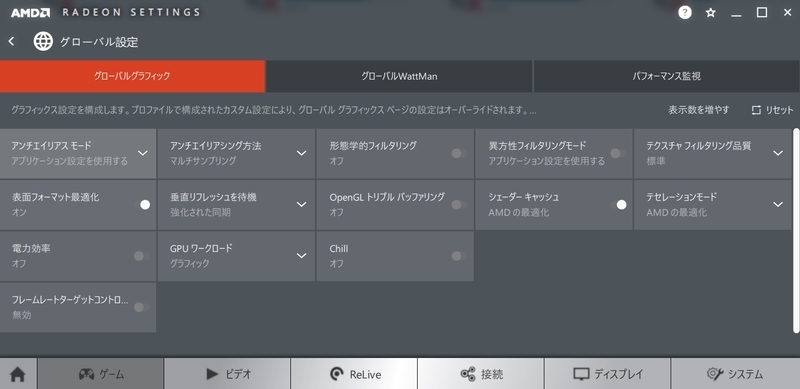Open the ディスプレイ section tab
800x389 pixels.
click(x=607, y=374)
